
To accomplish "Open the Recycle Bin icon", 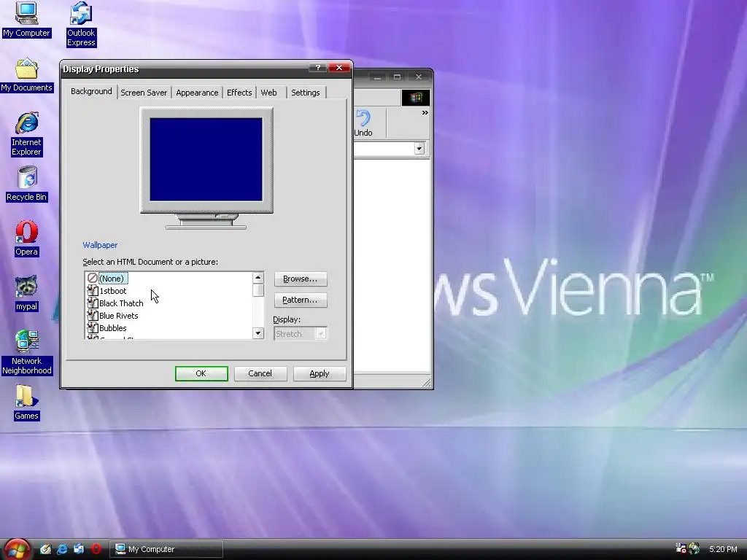I will pyautogui.click(x=27, y=184).
